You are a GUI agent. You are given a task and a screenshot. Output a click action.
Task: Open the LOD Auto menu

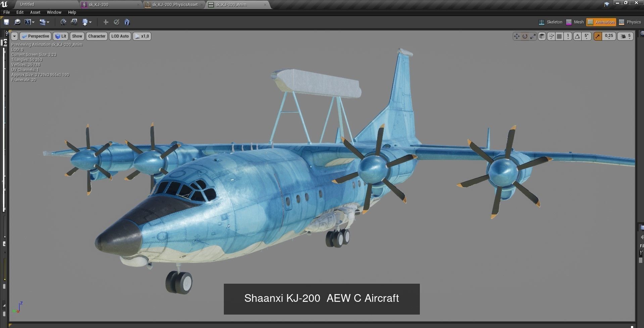[120, 36]
